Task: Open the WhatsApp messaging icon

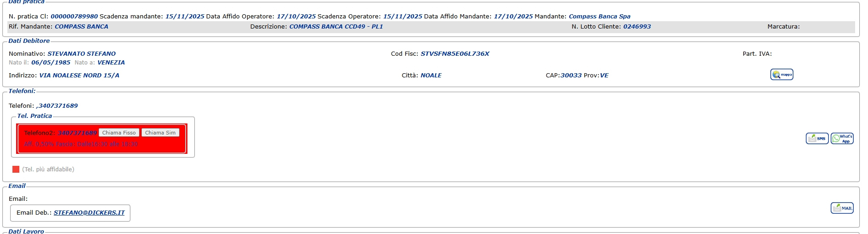Action: coord(842,139)
